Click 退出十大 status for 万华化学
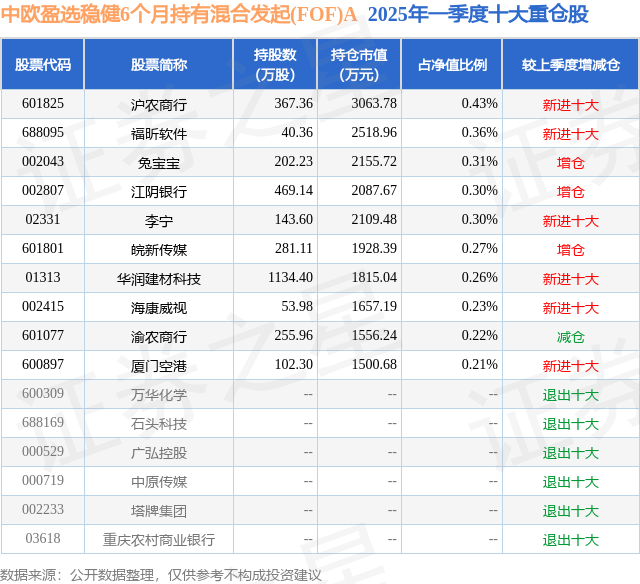 tap(571, 395)
